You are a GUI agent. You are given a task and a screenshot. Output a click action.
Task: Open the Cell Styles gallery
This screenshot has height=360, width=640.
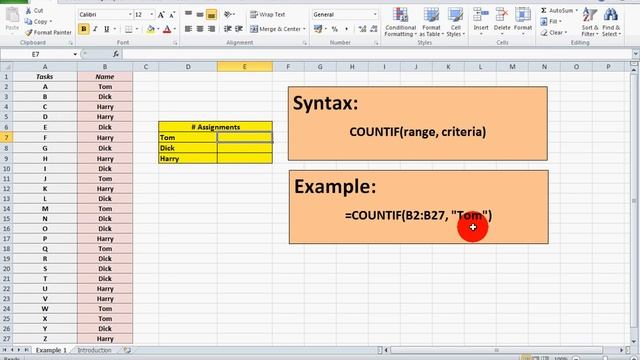(456, 22)
